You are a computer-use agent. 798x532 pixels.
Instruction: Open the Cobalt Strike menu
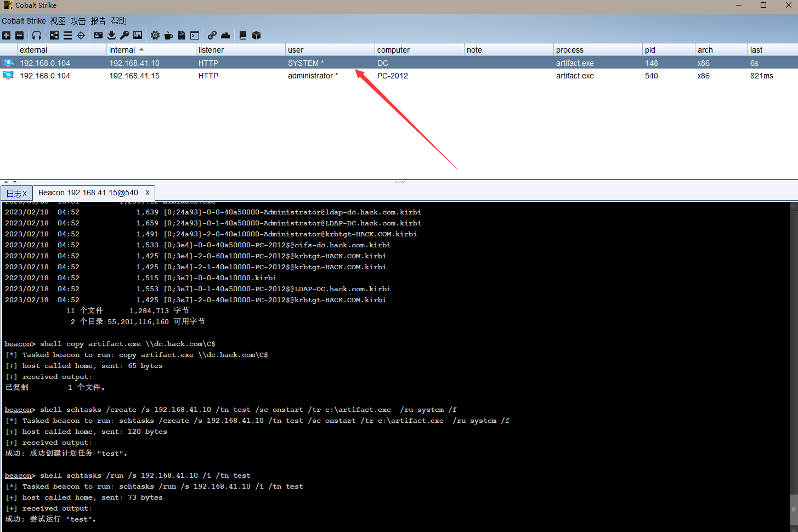[24, 21]
